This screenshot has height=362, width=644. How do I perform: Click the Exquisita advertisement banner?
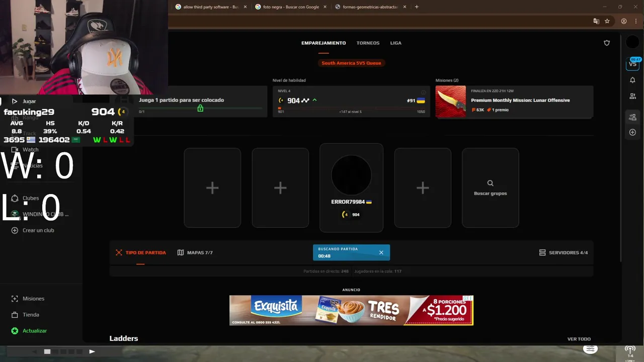click(x=351, y=310)
